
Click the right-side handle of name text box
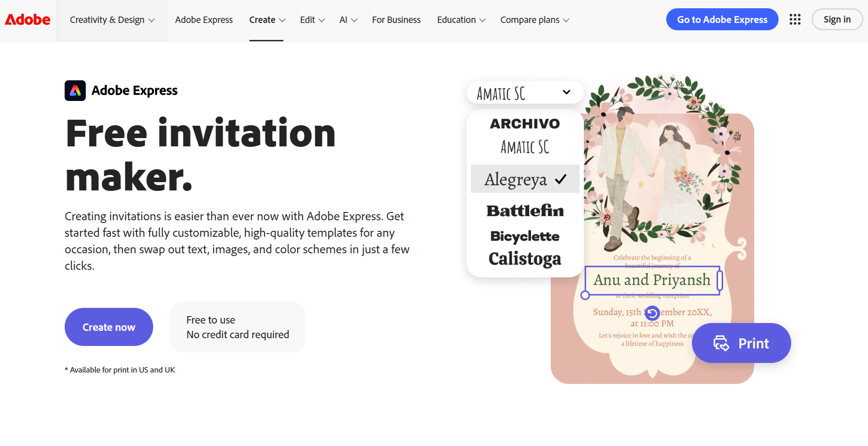click(x=720, y=280)
